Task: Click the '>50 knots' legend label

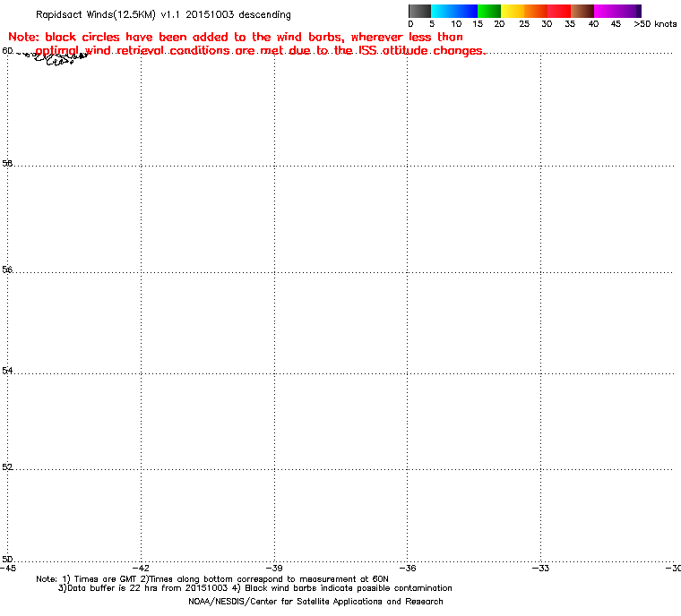Action: tap(655, 24)
